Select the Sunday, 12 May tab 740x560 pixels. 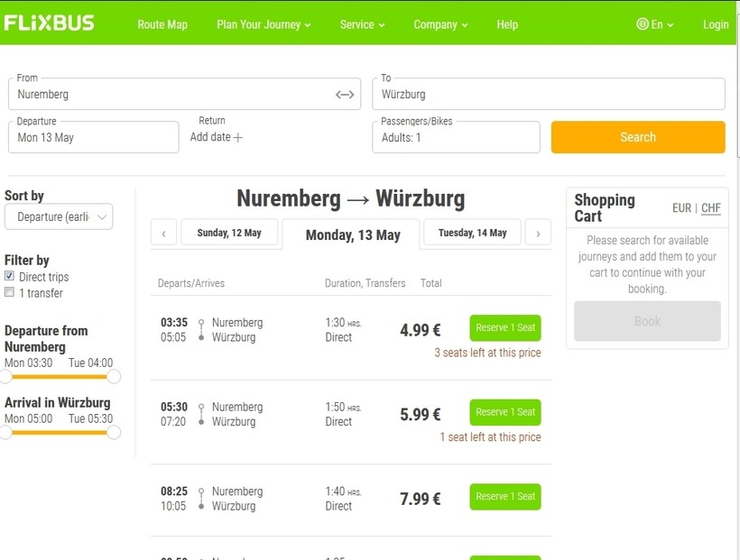[229, 233]
